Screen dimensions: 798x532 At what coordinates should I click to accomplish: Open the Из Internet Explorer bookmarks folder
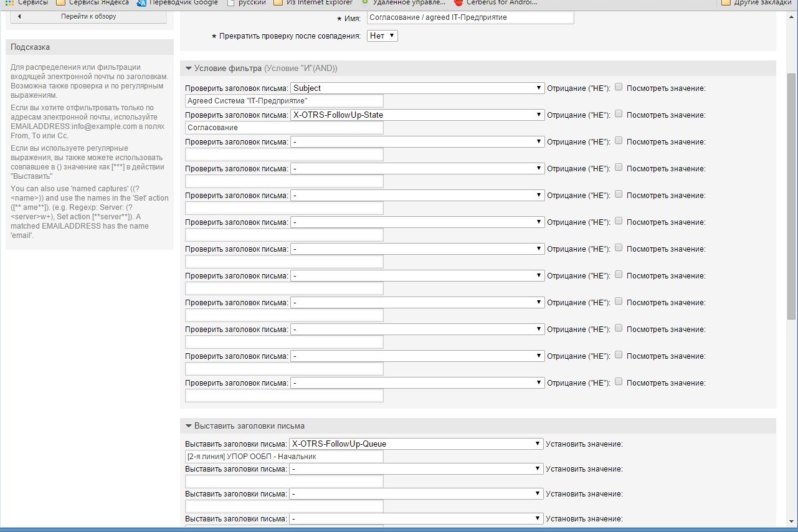click(313, 2)
